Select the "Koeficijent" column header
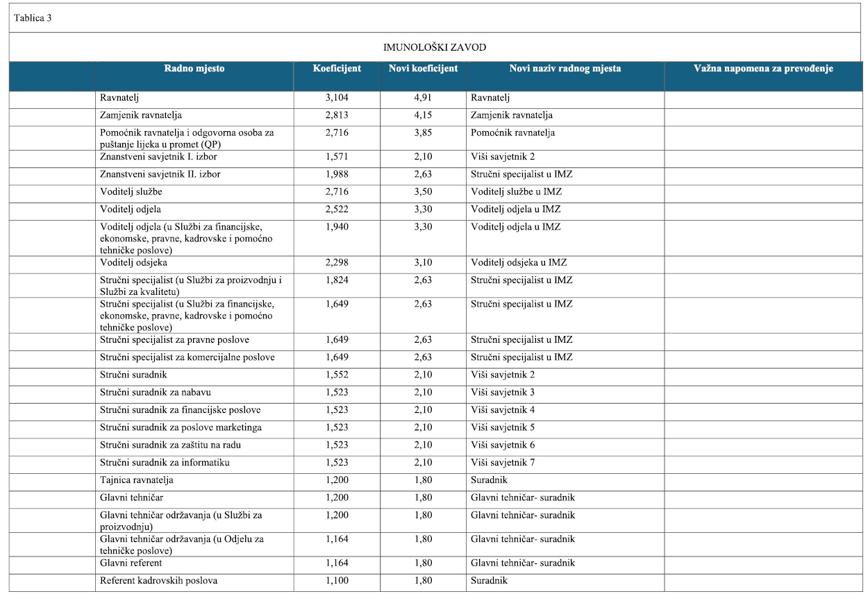This screenshot has width=868, height=603. [x=337, y=69]
